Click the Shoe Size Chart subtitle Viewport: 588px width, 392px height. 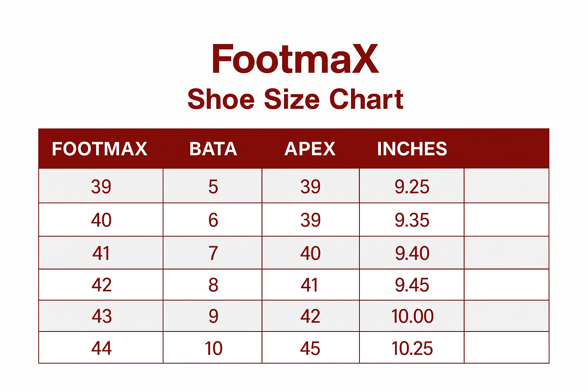(x=295, y=99)
